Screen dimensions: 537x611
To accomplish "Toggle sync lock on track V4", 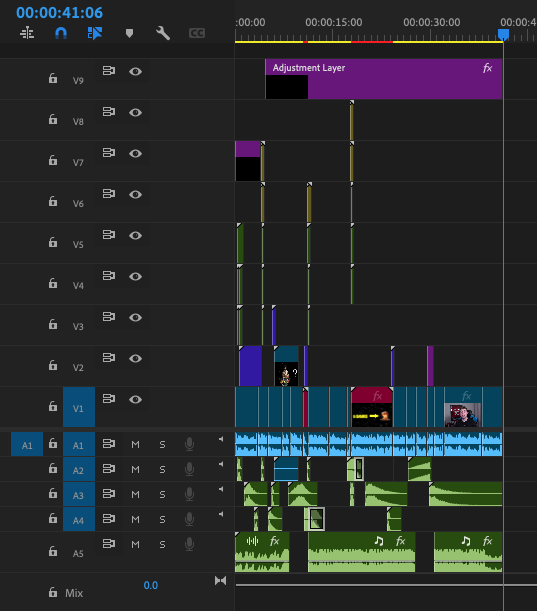I will pos(109,276).
